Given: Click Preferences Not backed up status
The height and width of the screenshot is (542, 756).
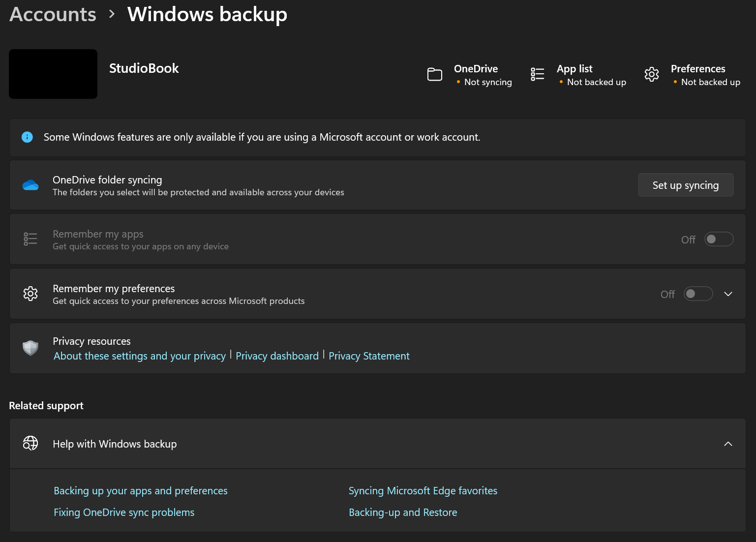Looking at the screenshot, I should (x=705, y=75).
